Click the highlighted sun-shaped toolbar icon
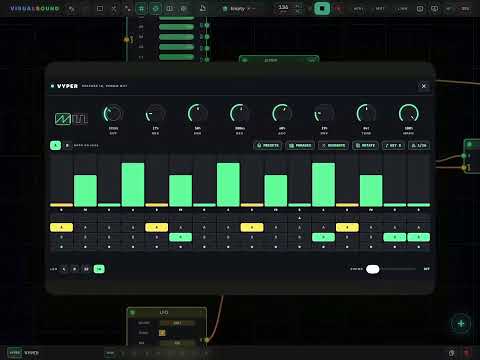 (x=155, y=9)
